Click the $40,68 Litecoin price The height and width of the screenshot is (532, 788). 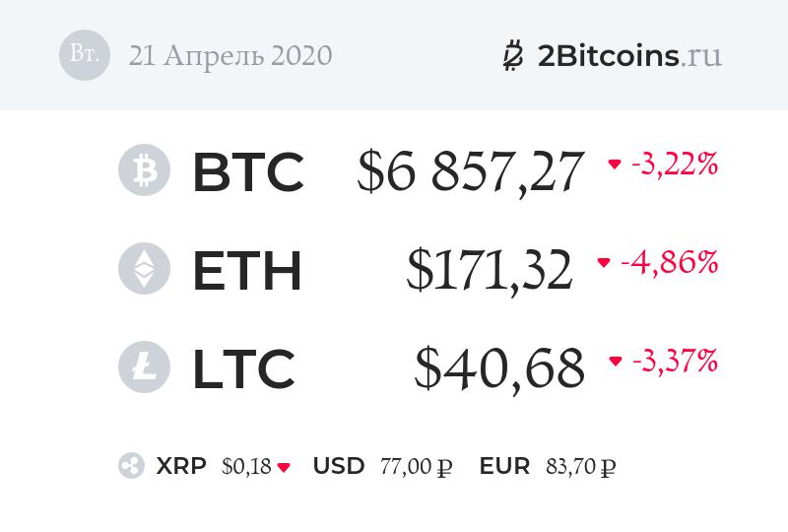(x=499, y=368)
